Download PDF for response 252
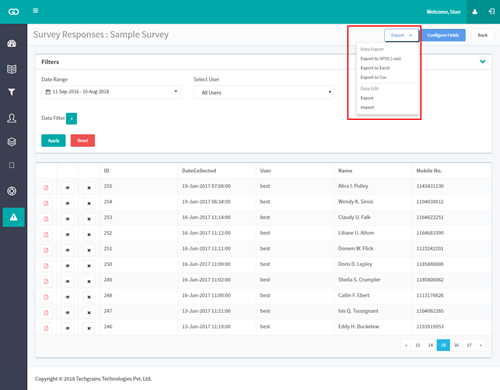Image resolution: width=500 pixels, height=390 pixels. (x=46, y=235)
